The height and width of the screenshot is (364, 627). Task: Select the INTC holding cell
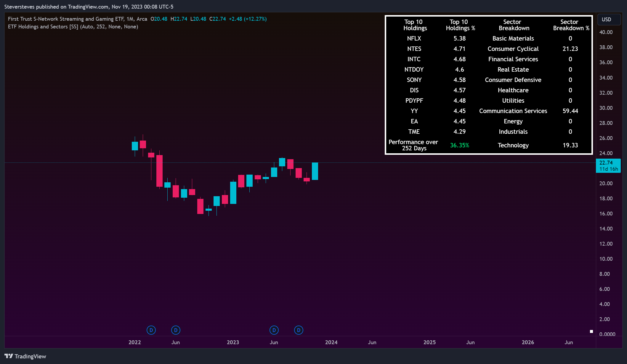414,59
